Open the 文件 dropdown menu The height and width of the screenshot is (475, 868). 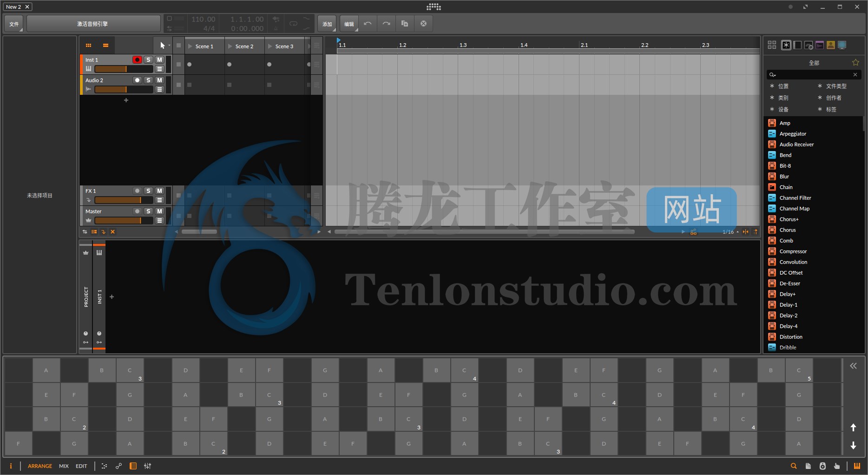pyautogui.click(x=14, y=24)
